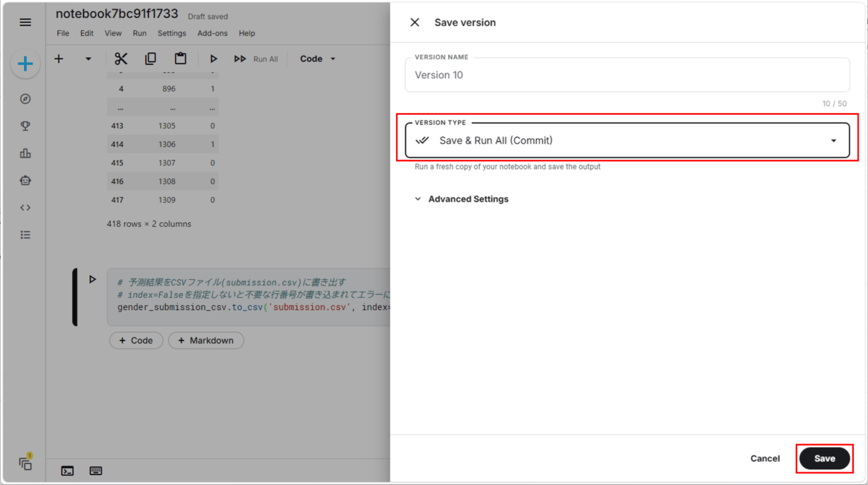Open Code brackets icon in sidebar
The width and height of the screenshot is (868, 485).
pyautogui.click(x=25, y=208)
